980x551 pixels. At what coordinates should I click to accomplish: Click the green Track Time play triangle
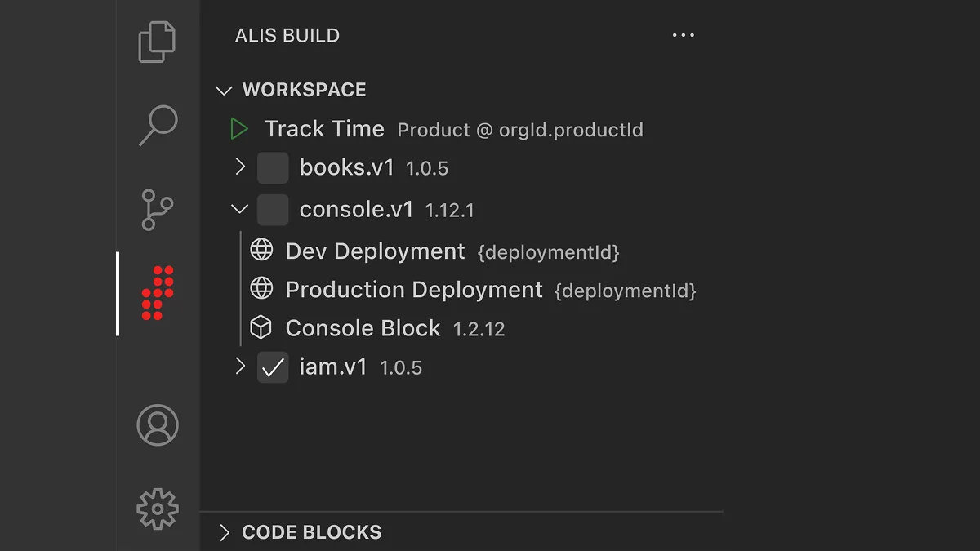[239, 128]
